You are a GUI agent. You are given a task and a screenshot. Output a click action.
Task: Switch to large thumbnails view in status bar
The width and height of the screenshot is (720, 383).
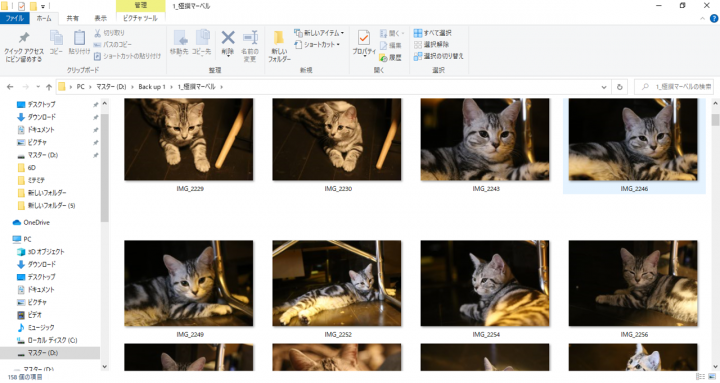[x=711, y=377]
